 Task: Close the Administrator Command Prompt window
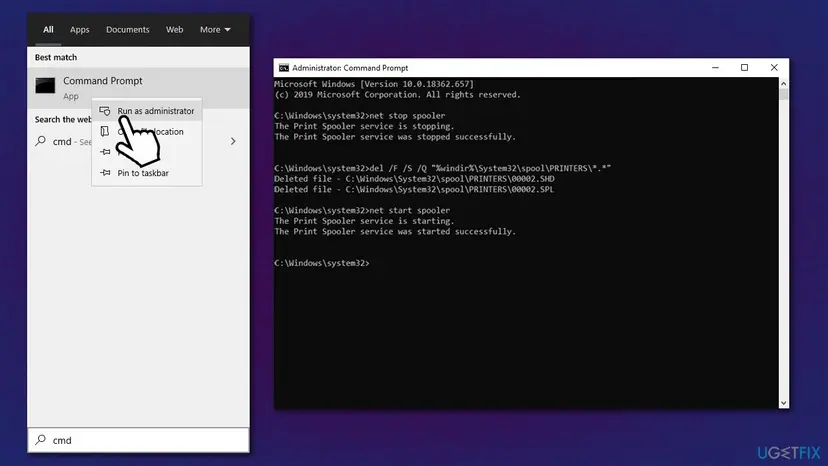point(774,68)
